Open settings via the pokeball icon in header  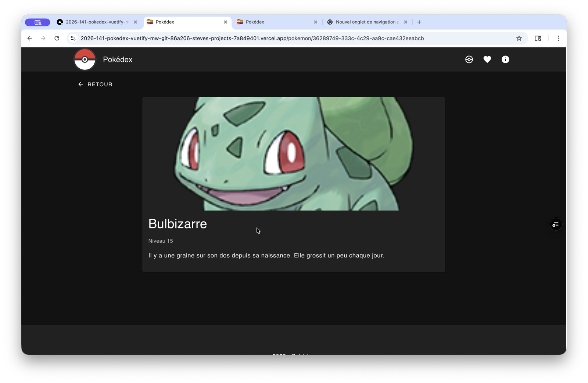click(x=469, y=59)
